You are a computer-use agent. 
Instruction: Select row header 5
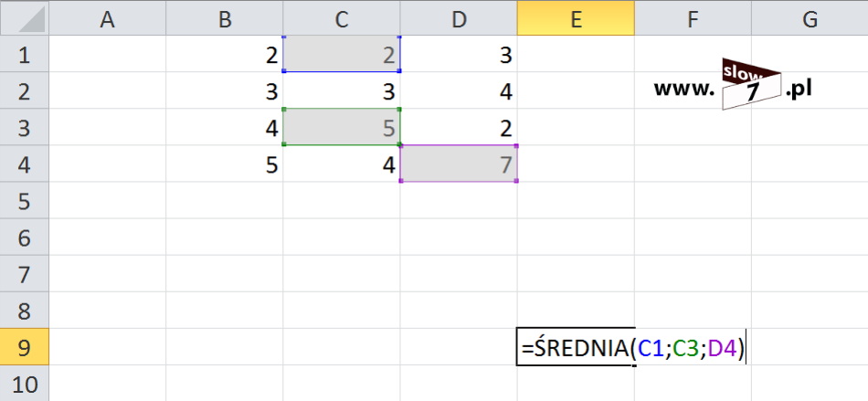(x=25, y=200)
